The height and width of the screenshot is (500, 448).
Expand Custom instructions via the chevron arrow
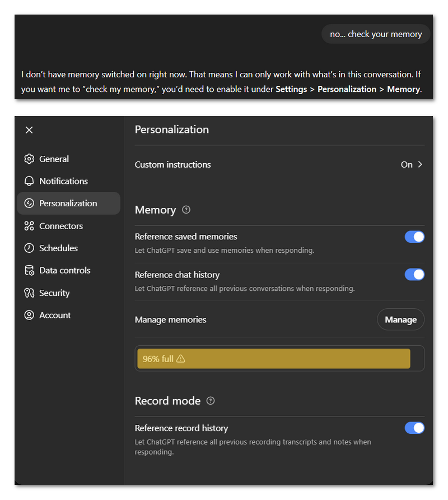click(x=420, y=164)
